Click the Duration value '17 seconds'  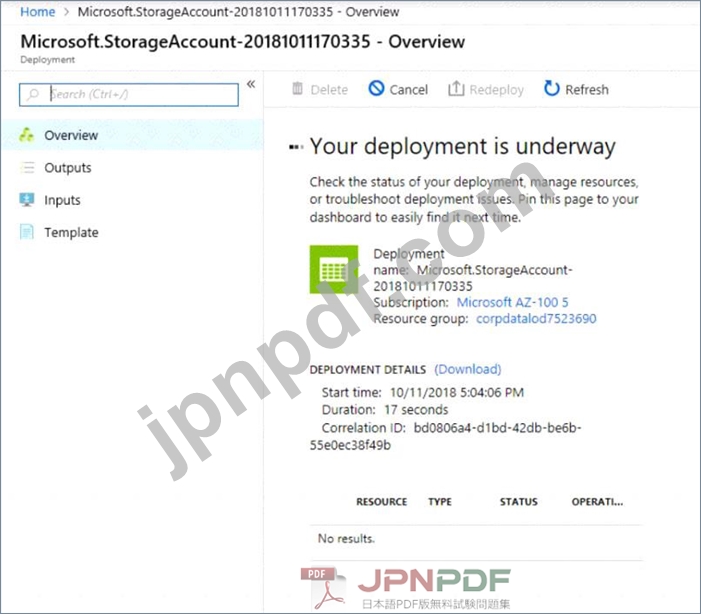[x=416, y=410]
